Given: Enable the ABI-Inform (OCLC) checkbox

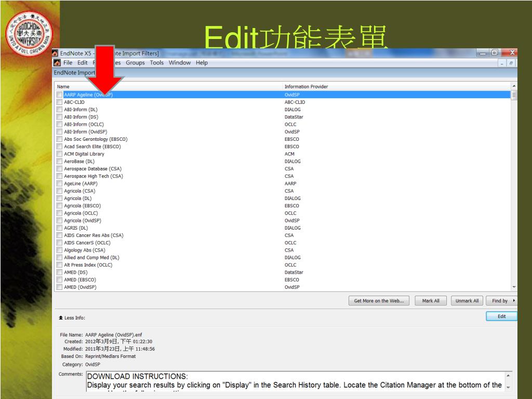Looking at the screenshot, I should coord(59,125).
